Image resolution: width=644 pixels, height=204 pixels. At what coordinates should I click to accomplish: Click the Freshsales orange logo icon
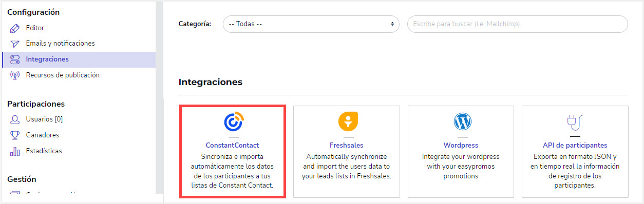click(348, 121)
